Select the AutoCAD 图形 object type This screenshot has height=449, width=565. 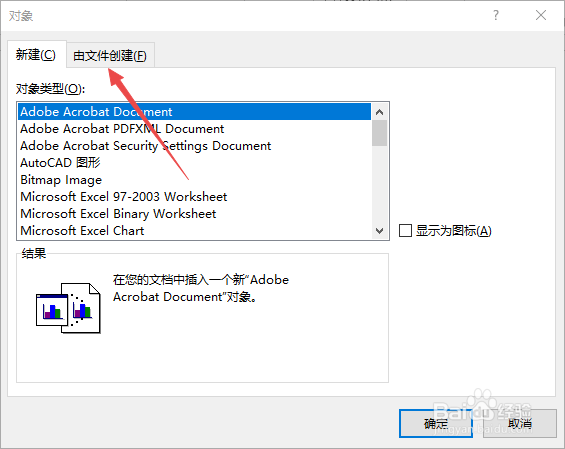coord(194,163)
